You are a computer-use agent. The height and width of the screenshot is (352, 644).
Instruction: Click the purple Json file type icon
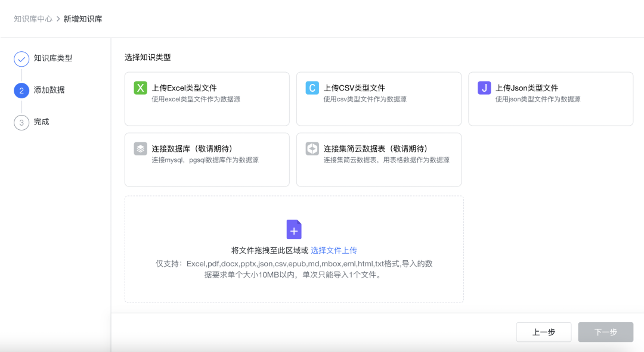(x=484, y=88)
